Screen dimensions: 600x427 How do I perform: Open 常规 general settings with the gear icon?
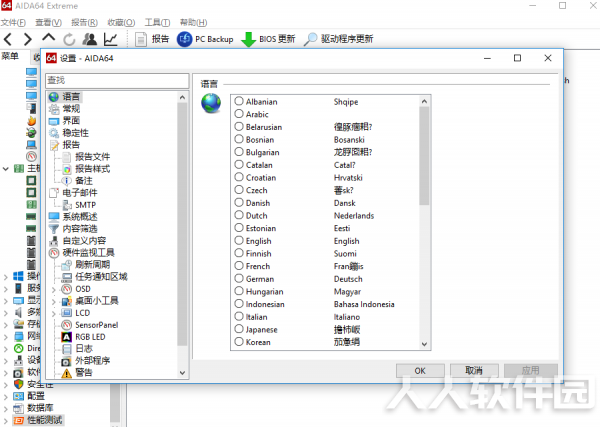[x=65, y=109]
